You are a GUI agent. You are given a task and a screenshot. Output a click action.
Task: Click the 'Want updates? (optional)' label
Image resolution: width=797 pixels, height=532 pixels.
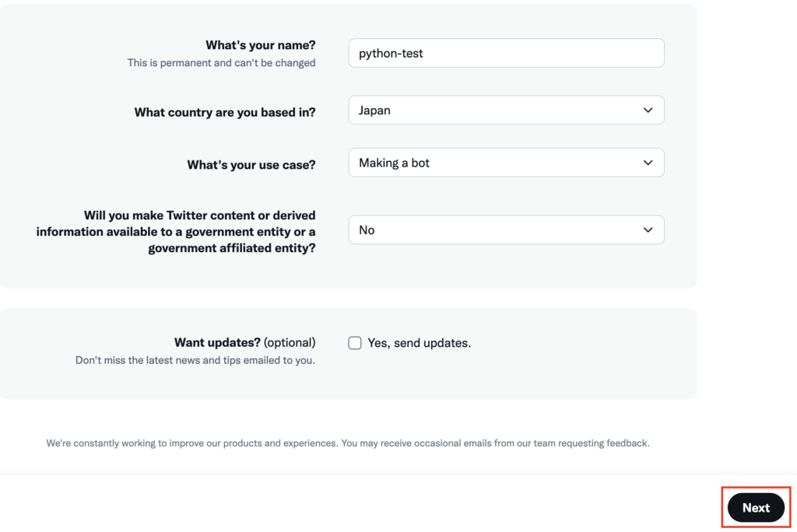pos(245,342)
